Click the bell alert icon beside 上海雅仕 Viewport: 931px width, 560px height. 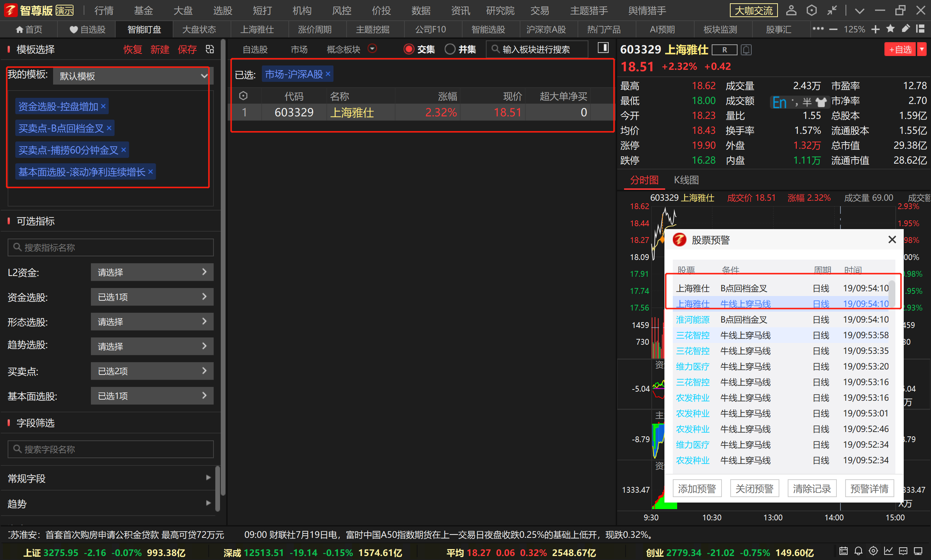point(746,49)
